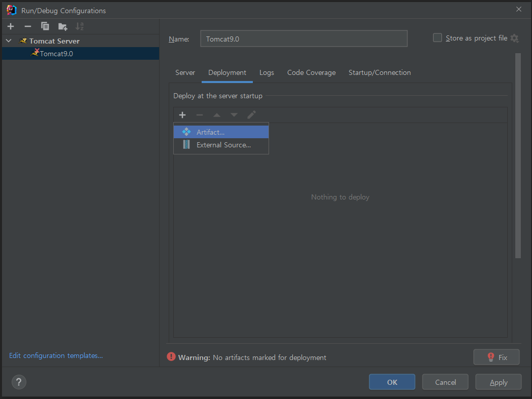Click the 'No artifacts marked for deployment' warning text
This screenshot has height=399, width=532.
[270, 357]
